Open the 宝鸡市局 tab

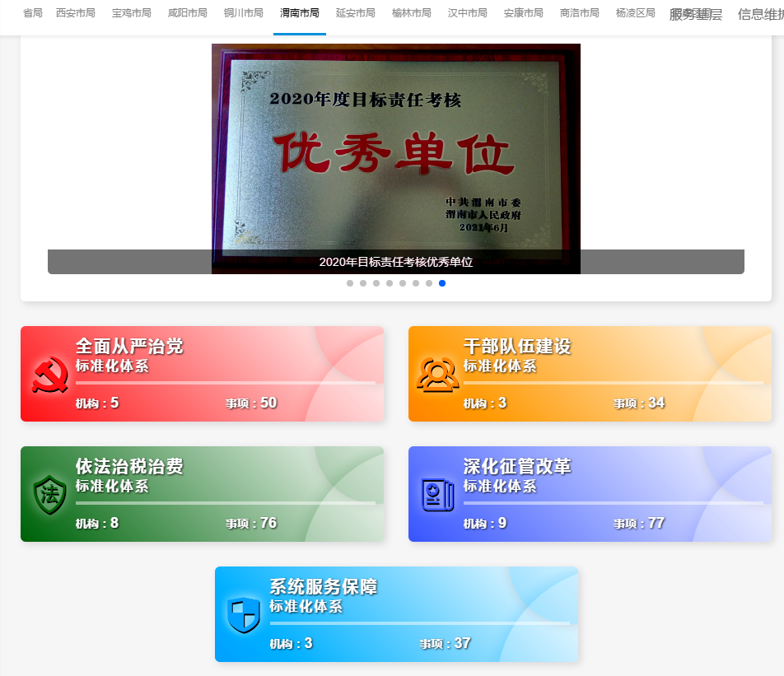click(132, 13)
